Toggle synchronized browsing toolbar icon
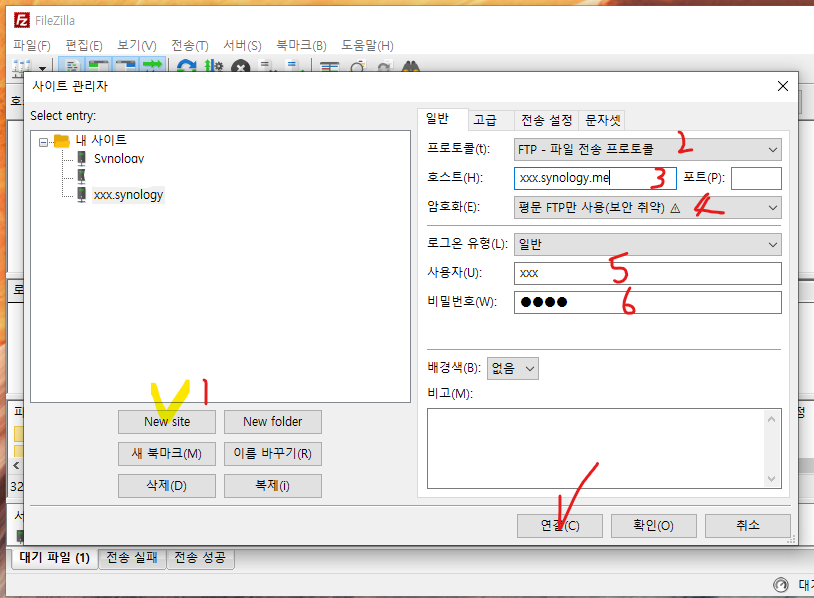Image resolution: width=814 pixels, height=598 pixels. point(385,66)
